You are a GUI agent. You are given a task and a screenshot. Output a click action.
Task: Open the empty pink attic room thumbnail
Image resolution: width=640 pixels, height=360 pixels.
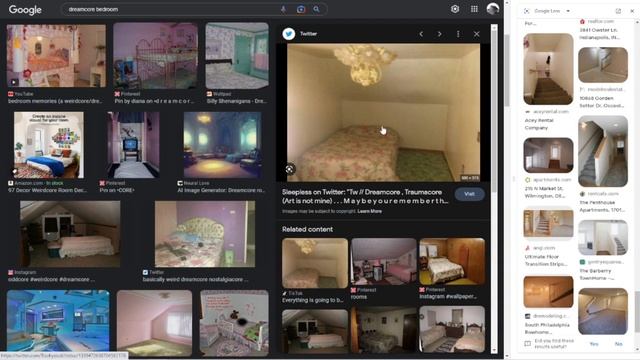pyautogui.click(x=154, y=323)
